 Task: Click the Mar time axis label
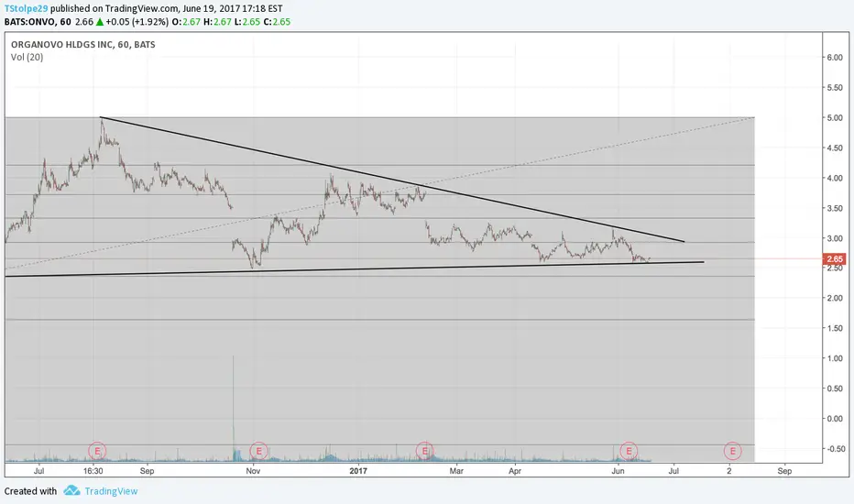point(456,471)
